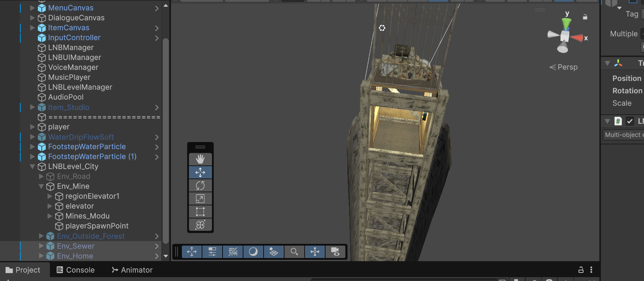644x281 pixels.
Task: Select the Scale tool
Action: click(200, 199)
